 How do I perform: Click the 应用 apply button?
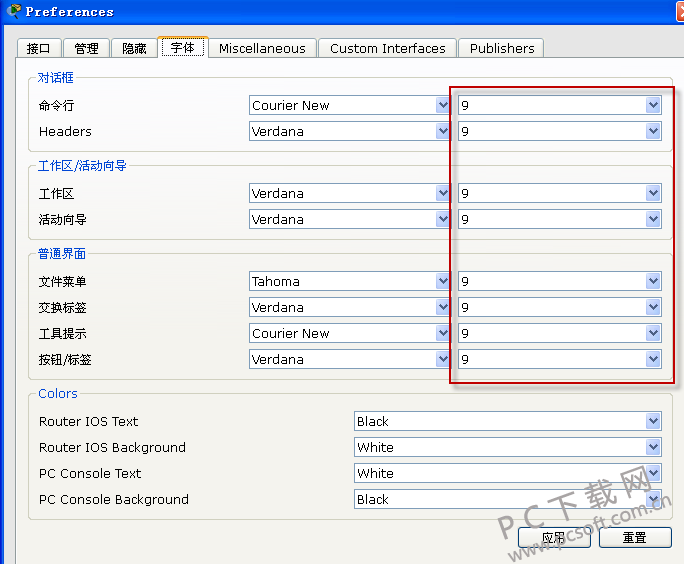554,537
